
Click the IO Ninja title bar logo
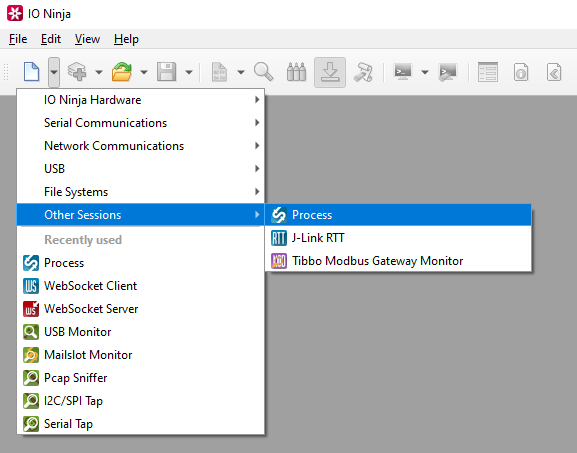pyautogui.click(x=15, y=14)
